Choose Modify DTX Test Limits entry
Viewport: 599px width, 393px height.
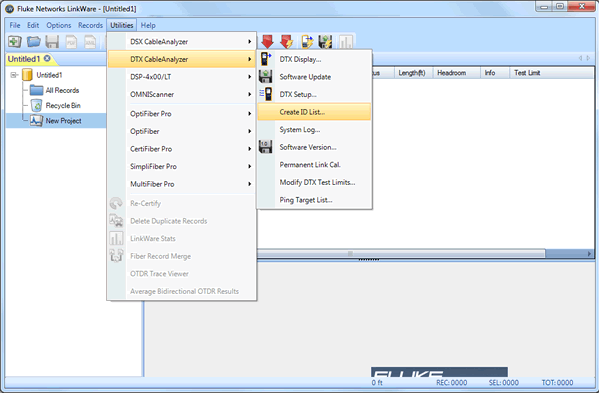pyautogui.click(x=314, y=182)
